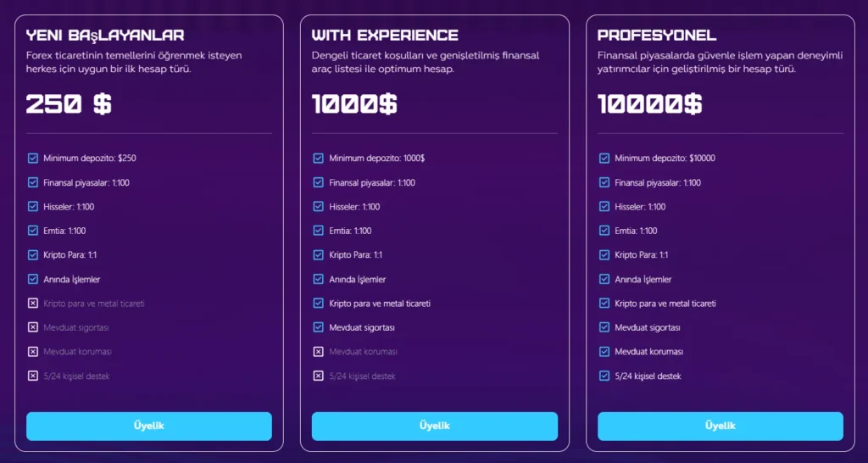
Task: Click the Profesyonel plan heading
Action: coord(657,36)
